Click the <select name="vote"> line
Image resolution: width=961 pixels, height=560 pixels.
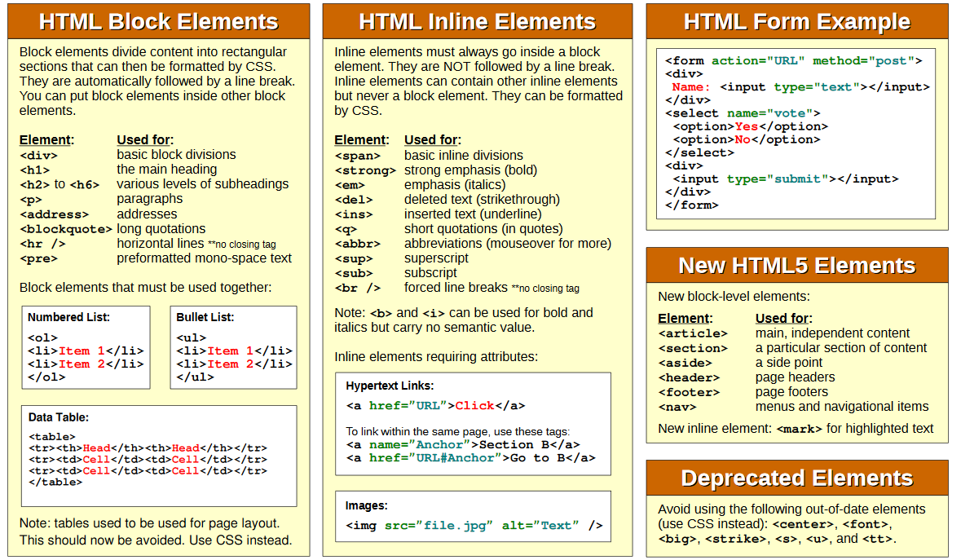[743, 113]
